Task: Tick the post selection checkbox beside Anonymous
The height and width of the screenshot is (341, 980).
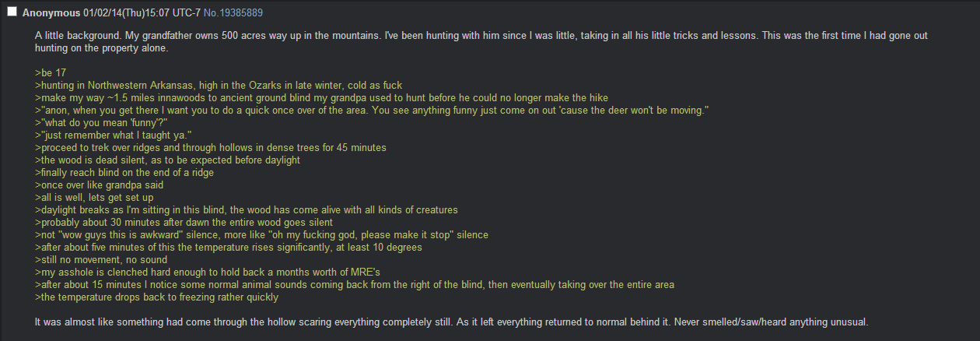Action: pyautogui.click(x=12, y=12)
